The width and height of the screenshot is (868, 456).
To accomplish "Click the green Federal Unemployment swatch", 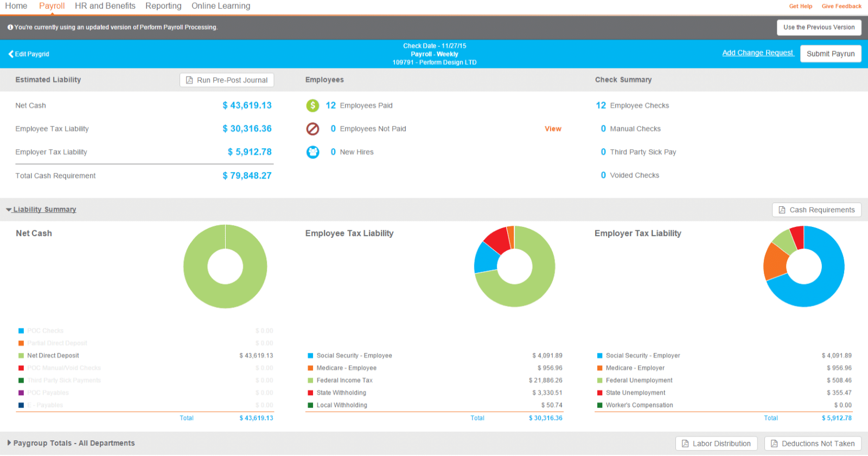I will (600, 381).
